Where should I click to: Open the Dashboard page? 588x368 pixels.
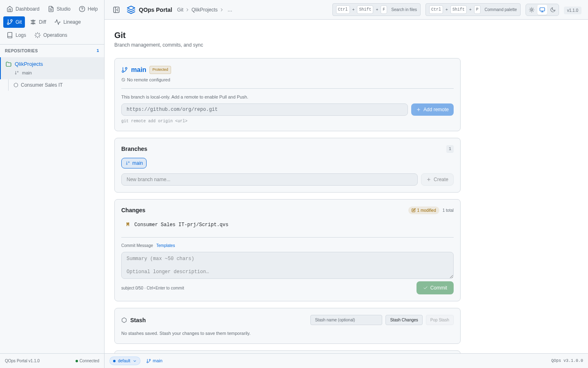click(23, 9)
